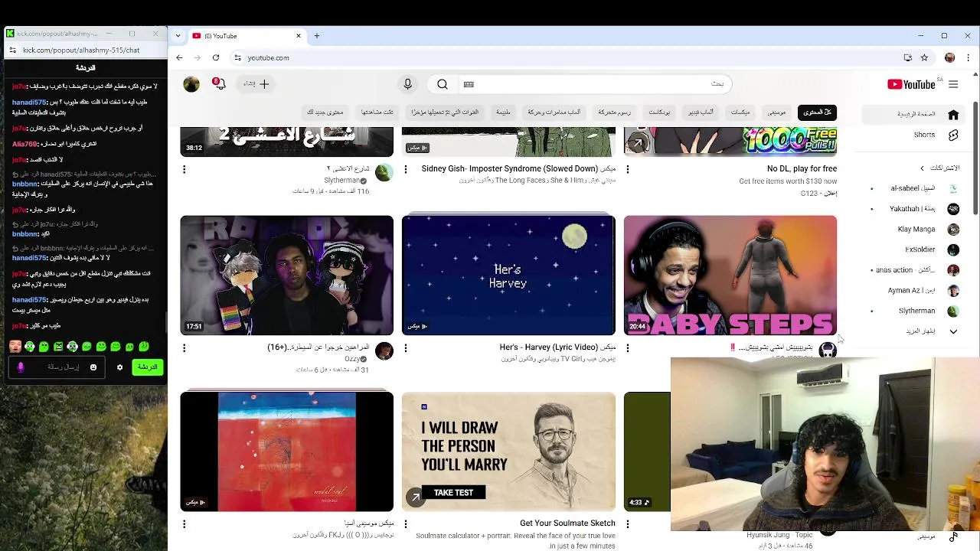980x551 pixels.
Task: Click the YouTube logo
Action: tap(911, 84)
